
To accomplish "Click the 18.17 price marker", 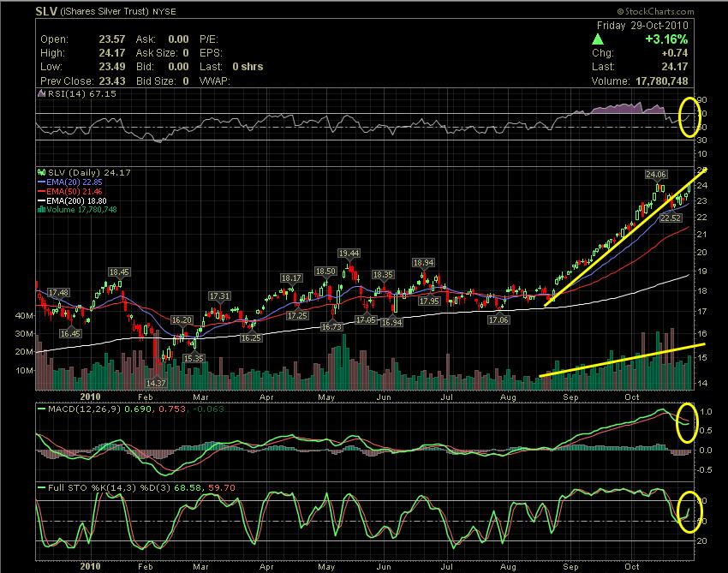I will [x=291, y=278].
